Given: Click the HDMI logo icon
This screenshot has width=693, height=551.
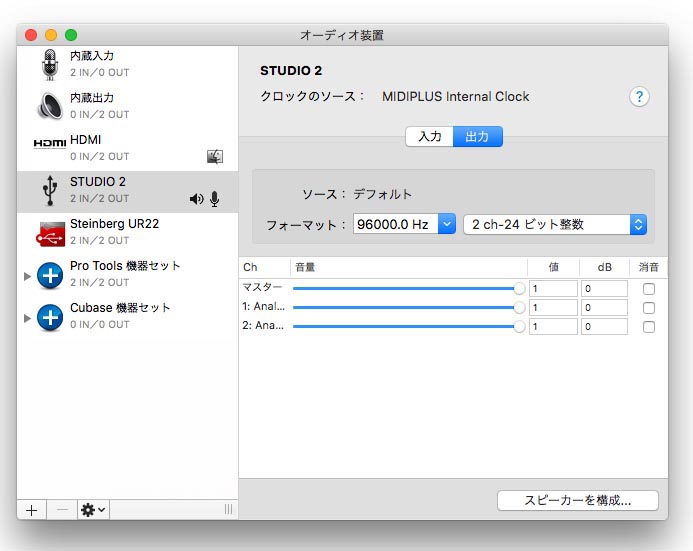Looking at the screenshot, I should tap(50, 143).
